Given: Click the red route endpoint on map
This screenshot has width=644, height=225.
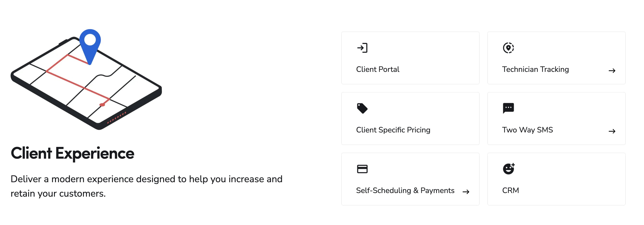Looking at the screenshot, I should 102,105.
